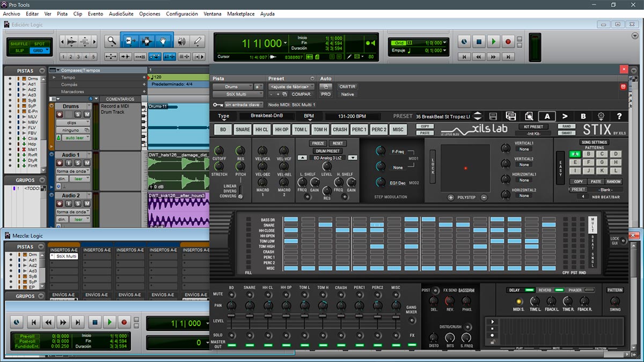
Task: Open the Ayuda menu
Action: click(x=267, y=14)
